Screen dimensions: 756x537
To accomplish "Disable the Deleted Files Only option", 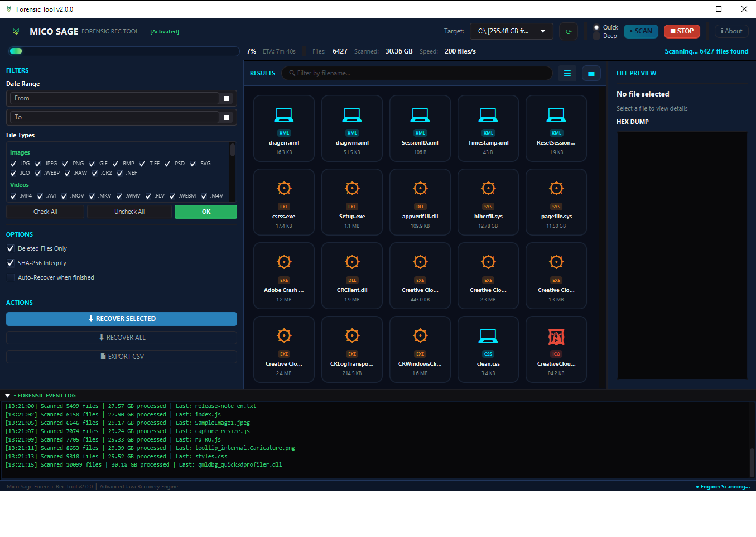I will [11, 248].
